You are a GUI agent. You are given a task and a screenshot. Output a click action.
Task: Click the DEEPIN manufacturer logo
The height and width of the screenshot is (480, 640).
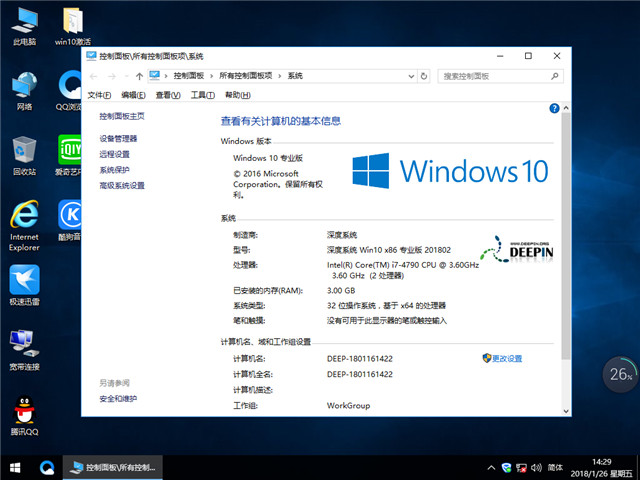[x=517, y=249]
